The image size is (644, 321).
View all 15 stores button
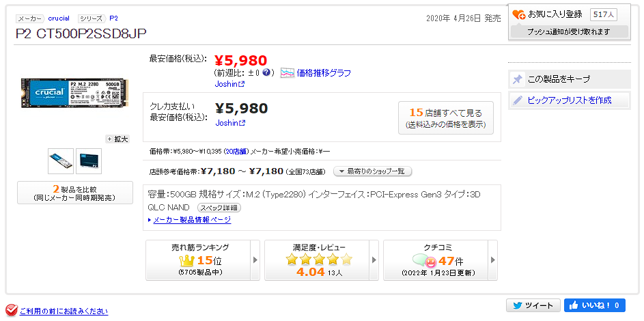[445, 118]
